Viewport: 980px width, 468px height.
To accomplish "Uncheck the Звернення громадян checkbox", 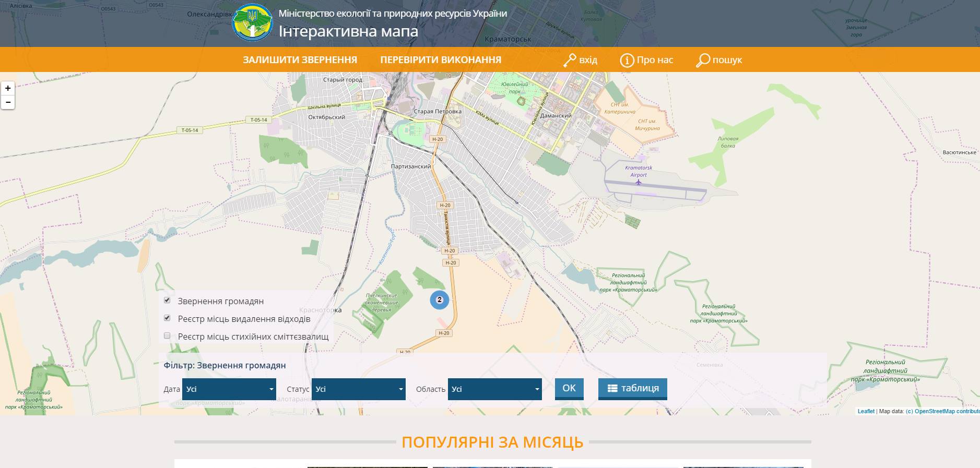I will point(167,301).
